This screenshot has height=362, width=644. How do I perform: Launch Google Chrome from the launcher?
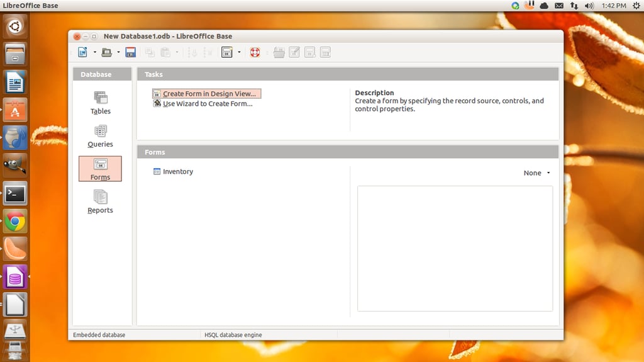point(15,222)
